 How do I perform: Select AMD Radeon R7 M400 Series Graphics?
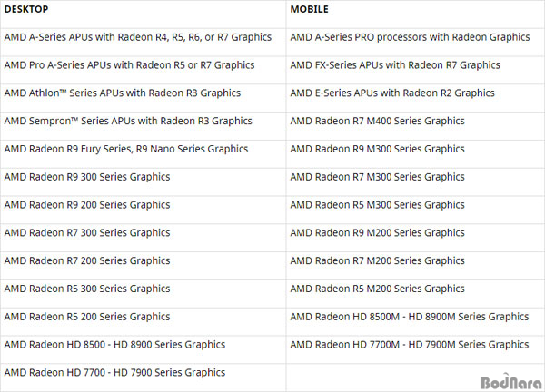[x=378, y=122]
